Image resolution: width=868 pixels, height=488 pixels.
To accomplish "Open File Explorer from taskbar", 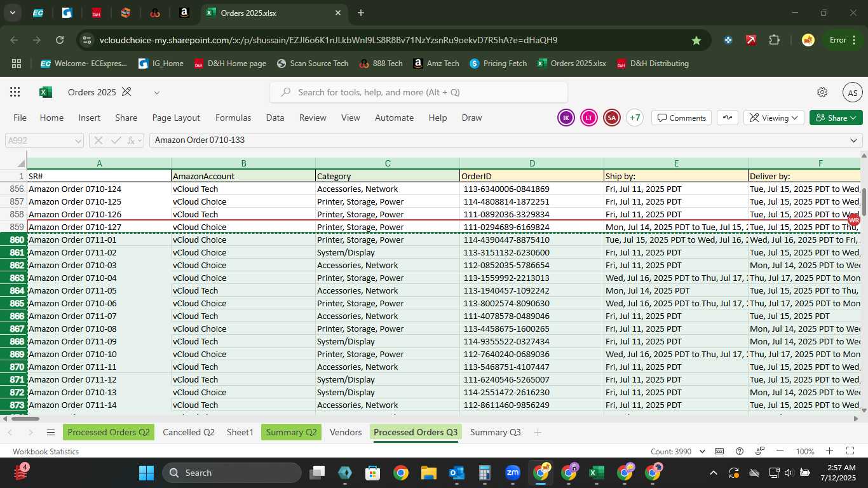I will [x=429, y=473].
